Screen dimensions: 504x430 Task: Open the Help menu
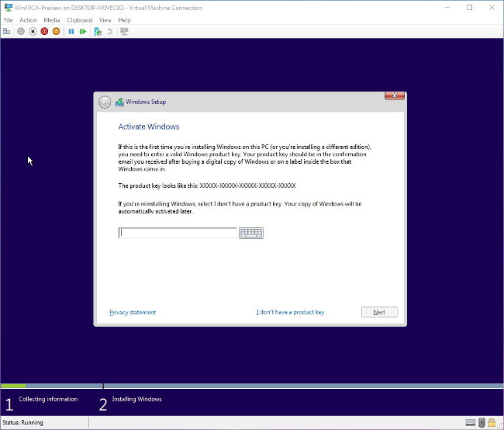(124, 20)
